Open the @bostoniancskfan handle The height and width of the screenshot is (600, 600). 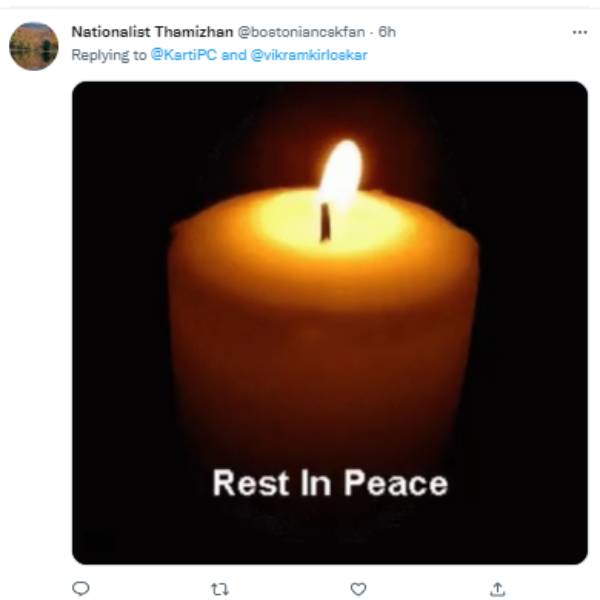pos(301,32)
